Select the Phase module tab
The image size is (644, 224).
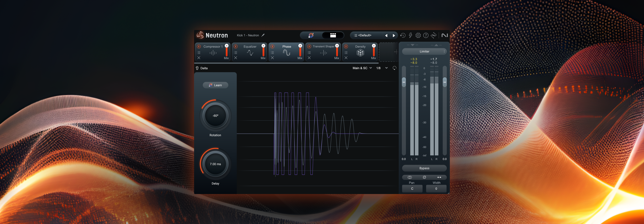(287, 52)
